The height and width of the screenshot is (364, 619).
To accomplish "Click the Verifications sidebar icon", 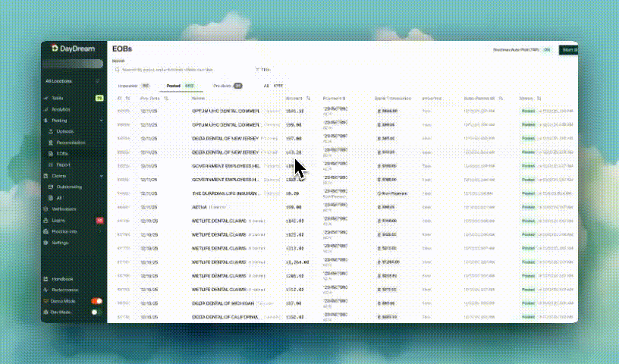I will point(46,209).
